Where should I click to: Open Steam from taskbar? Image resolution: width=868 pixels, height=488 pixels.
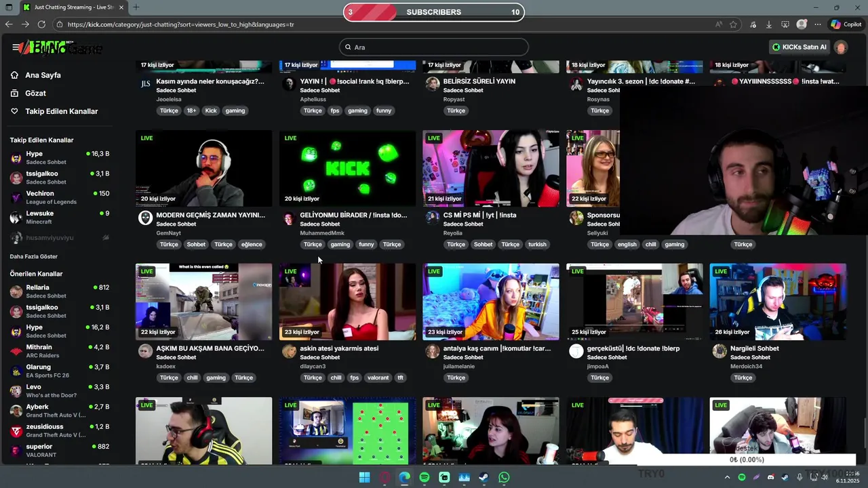[x=484, y=478]
